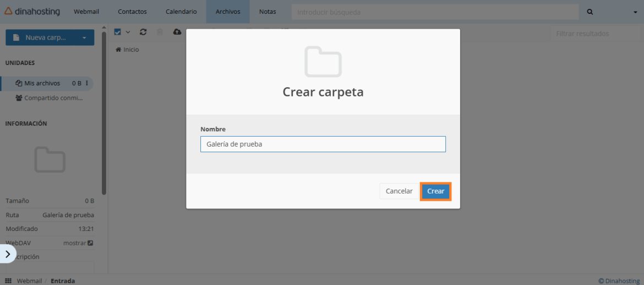Click the Ruta value Galería de prueba
This screenshot has height=285, width=644.
click(68, 215)
